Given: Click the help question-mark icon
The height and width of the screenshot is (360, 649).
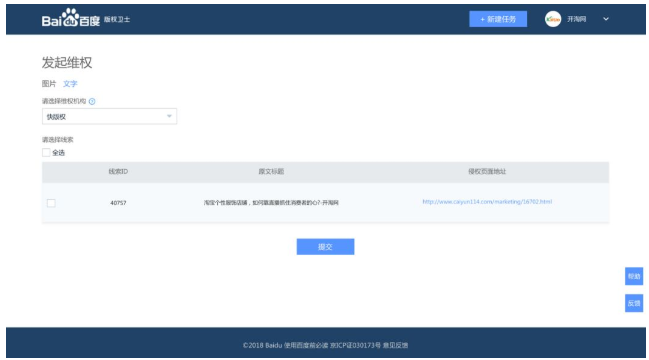Looking at the screenshot, I should click(x=92, y=101).
